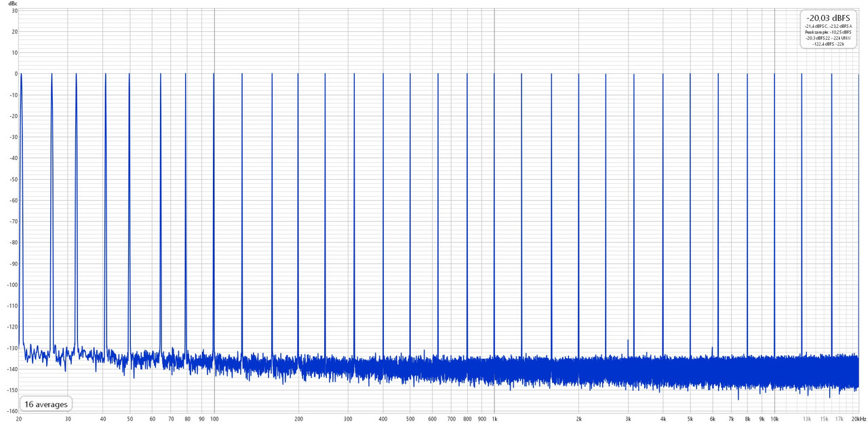
Task: Click the 6k frequency axis label
Action: point(712,419)
